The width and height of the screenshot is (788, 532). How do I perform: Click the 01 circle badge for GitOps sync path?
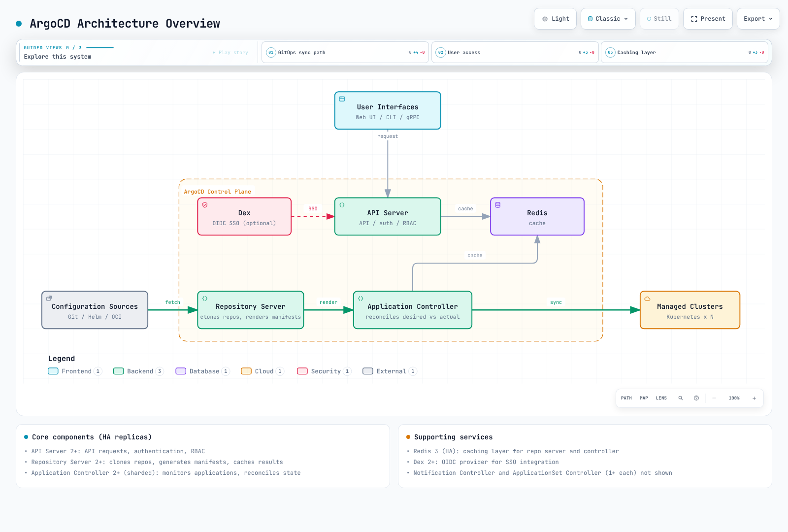coord(271,52)
